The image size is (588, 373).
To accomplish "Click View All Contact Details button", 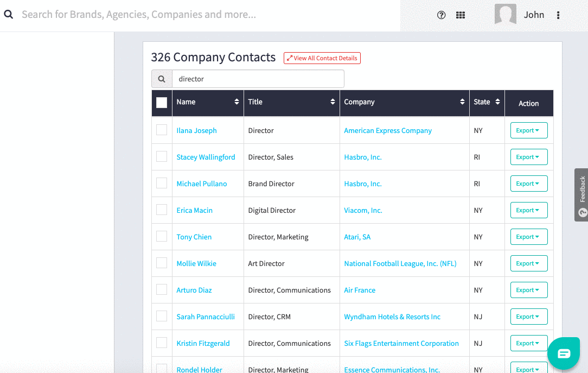I will pyautogui.click(x=322, y=58).
